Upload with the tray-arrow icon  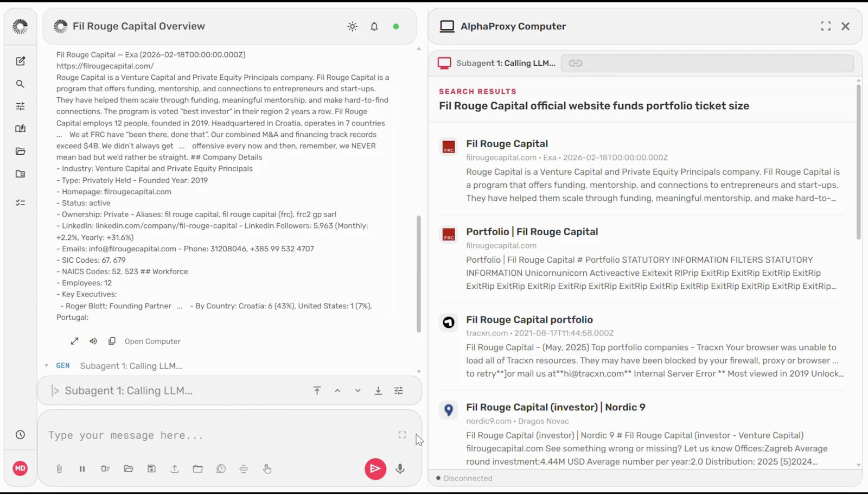(175, 469)
